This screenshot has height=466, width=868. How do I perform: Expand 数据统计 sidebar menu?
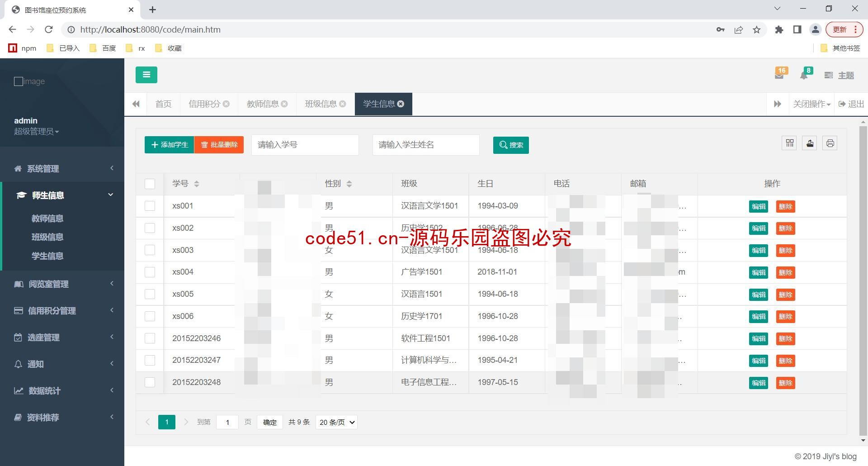tap(62, 390)
